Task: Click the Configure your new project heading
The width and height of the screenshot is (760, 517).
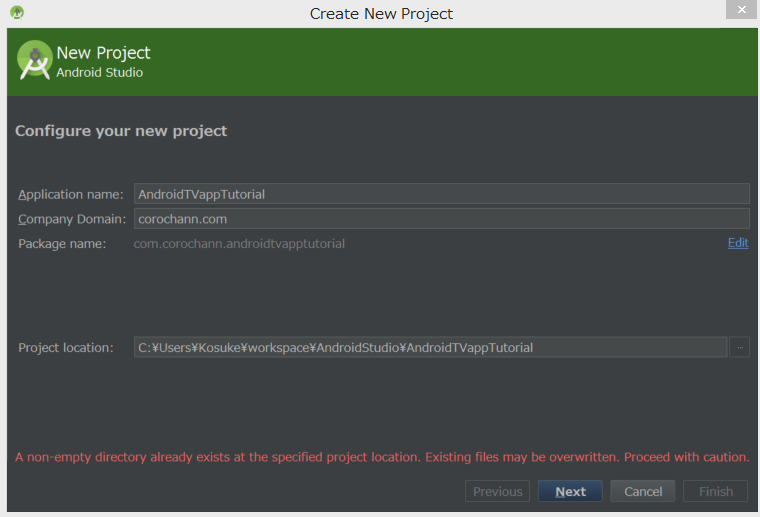Action: click(121, 131)
